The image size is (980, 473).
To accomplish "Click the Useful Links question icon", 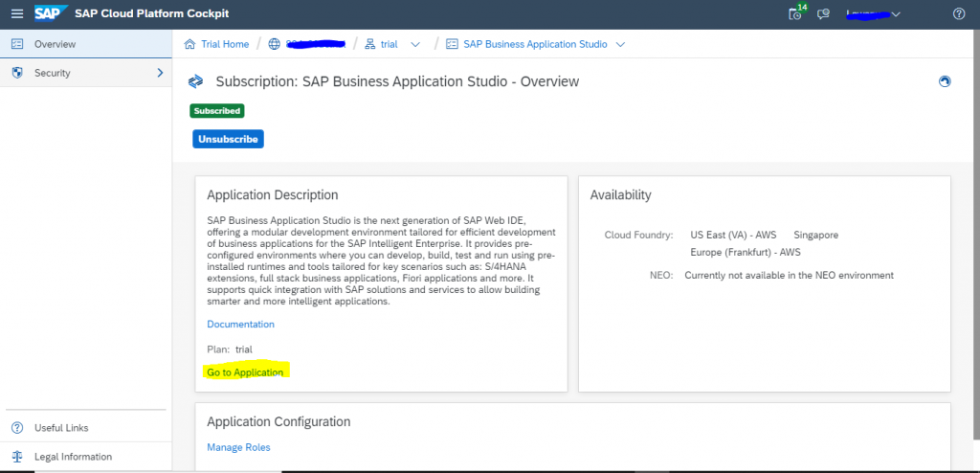I will [17, 428].
